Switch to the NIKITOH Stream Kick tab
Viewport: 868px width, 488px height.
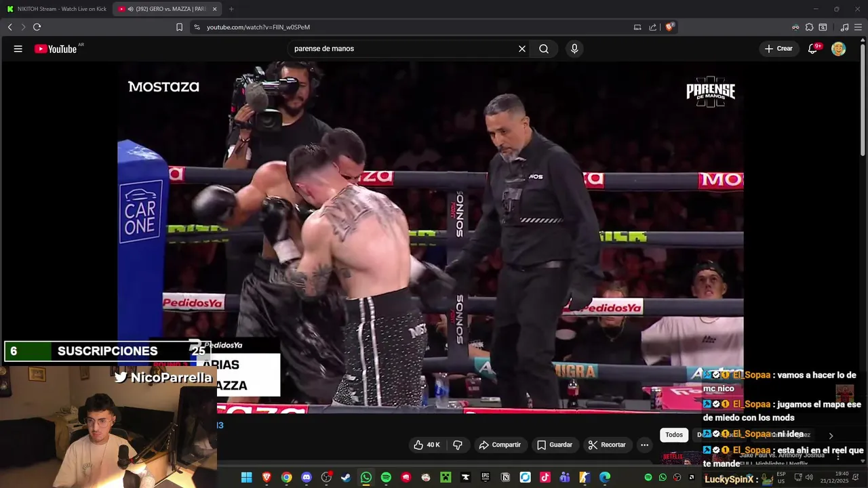[x=56, y=9]
